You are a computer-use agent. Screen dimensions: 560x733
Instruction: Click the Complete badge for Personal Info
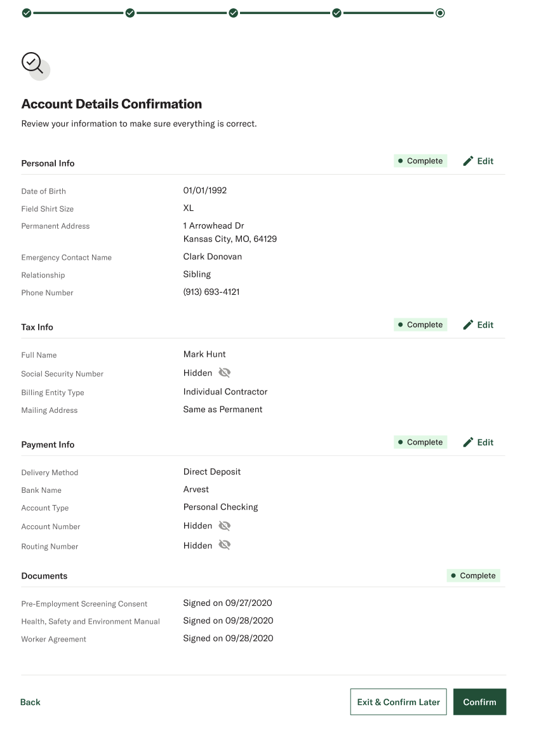[x=420, y=161]
